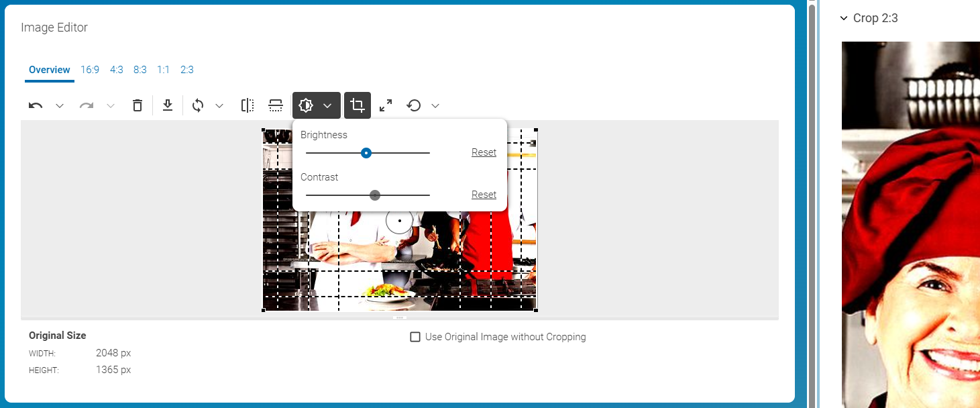Image resolution: width=980 pixels, height=408 pixels.
Task: Flip the image horizontally
Action: pos(247,105)
